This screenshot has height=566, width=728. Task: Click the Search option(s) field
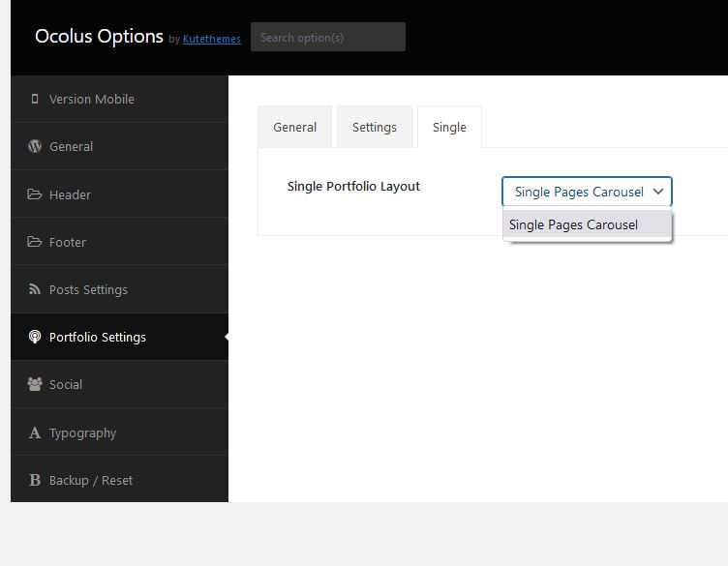point(328,37)
